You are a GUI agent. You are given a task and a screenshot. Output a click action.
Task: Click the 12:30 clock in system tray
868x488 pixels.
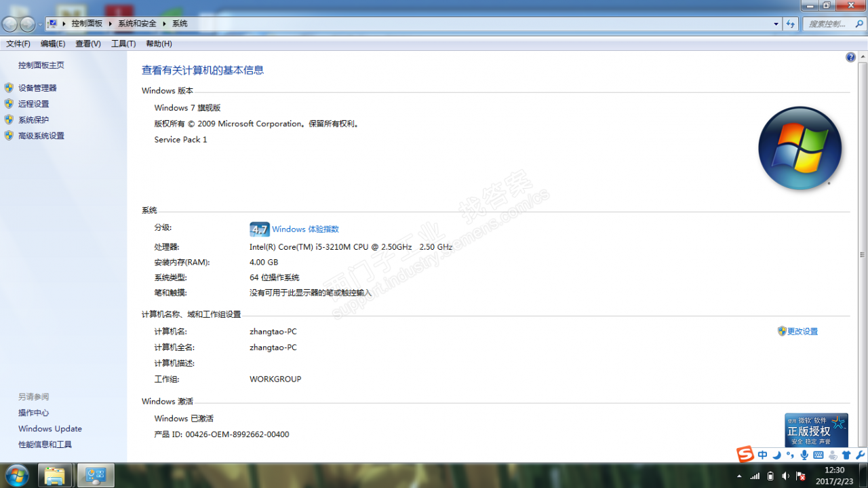(835, 470)
